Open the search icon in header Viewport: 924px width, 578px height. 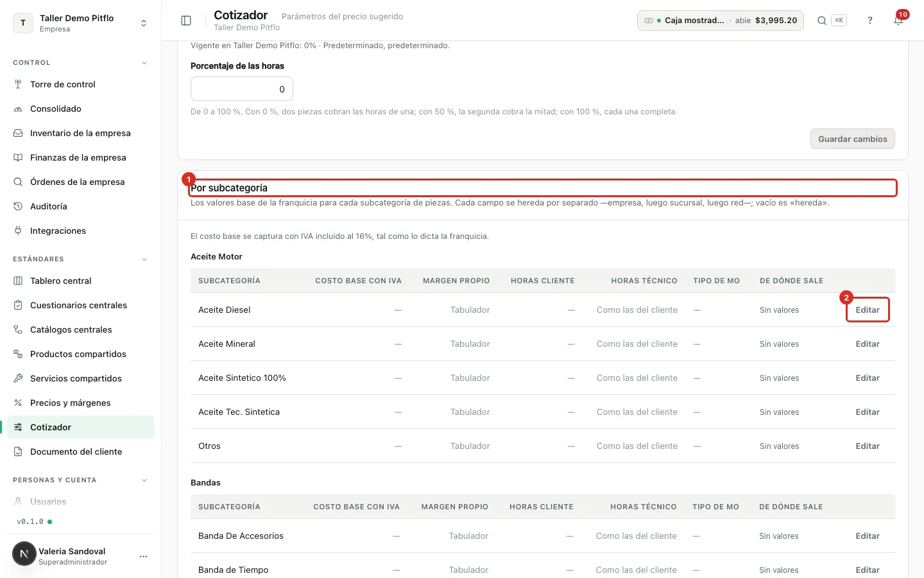[821, 21]
